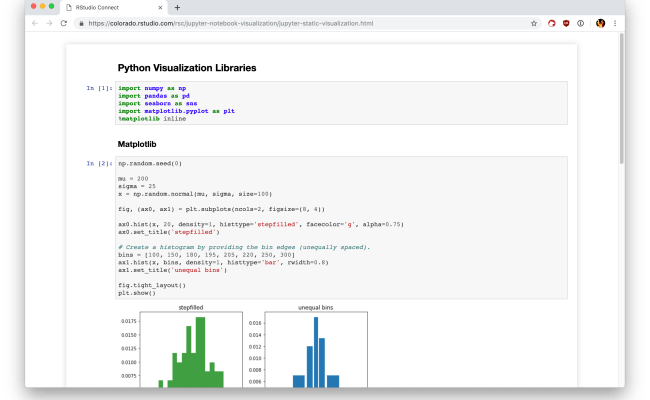
Task: Open the red shield extension icon
Action: (566, 24)
